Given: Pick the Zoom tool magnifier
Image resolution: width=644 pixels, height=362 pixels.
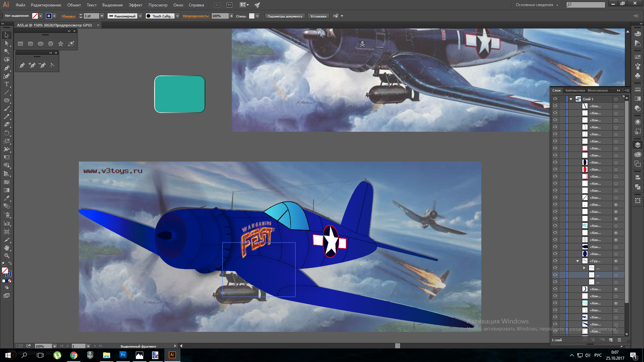Looking at the screenshot, I should [6, 256].
